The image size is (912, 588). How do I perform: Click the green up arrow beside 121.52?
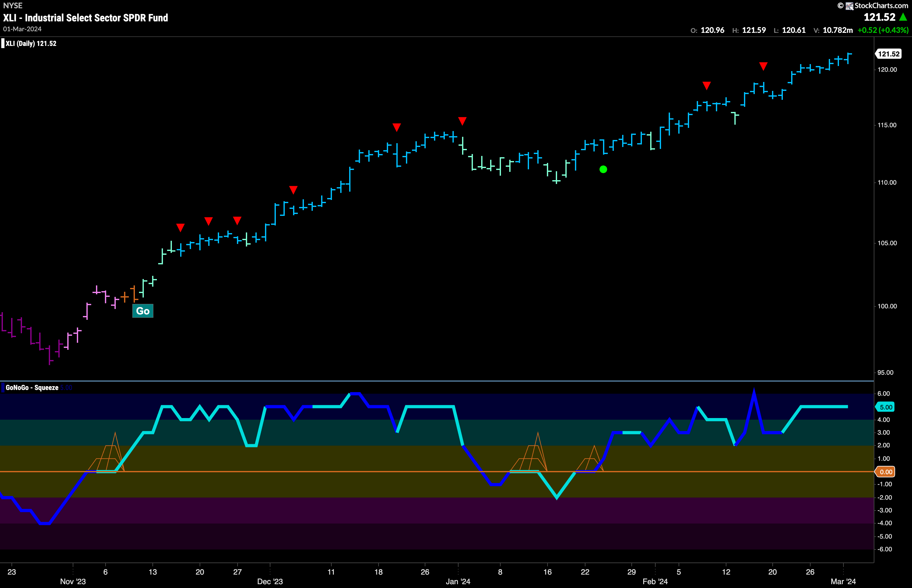pos(903,17)
